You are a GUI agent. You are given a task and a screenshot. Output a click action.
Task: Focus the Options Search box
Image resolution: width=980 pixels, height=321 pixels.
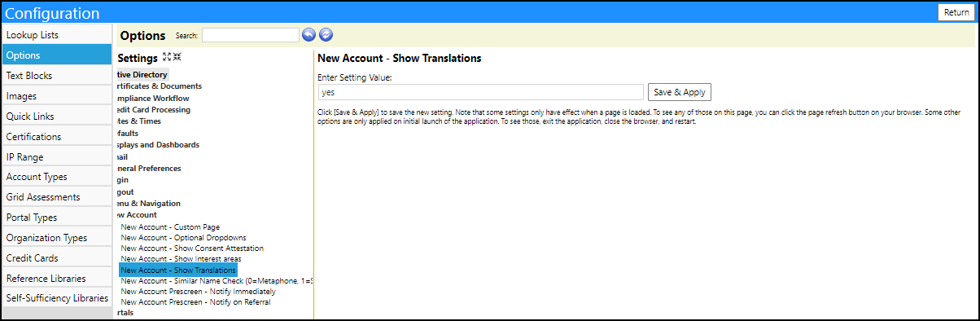(x=251, y=35)
